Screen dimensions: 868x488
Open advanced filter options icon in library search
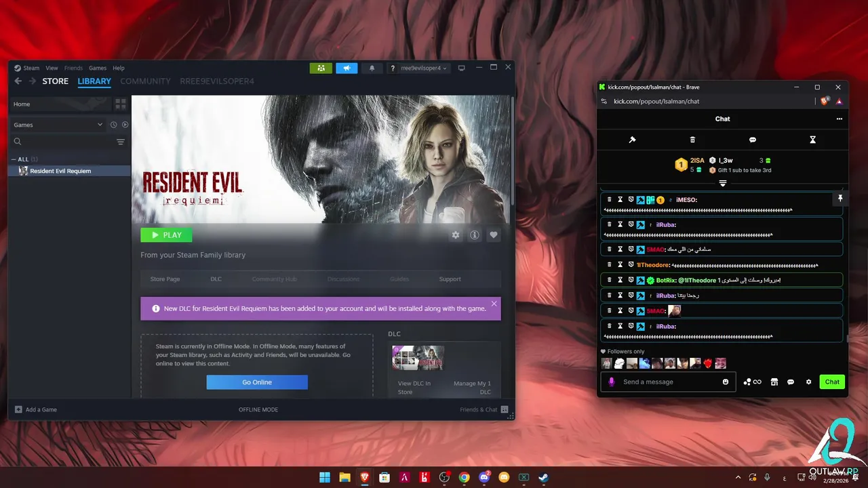tap(121, 142)
